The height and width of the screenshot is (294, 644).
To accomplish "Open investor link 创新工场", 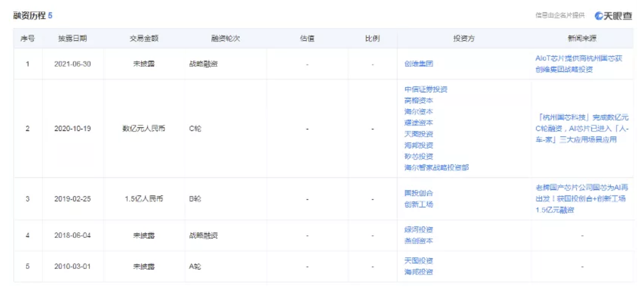I will [x=419, y=205].
